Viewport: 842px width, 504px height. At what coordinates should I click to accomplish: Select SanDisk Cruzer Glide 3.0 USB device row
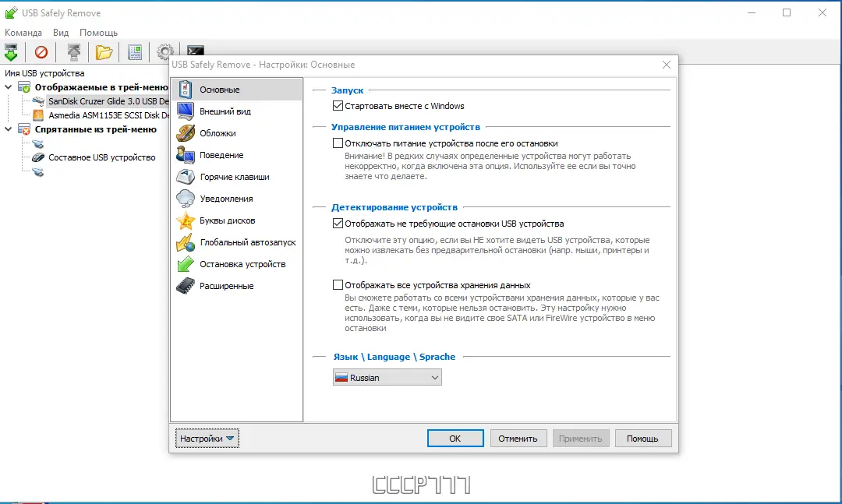point(108,101)
